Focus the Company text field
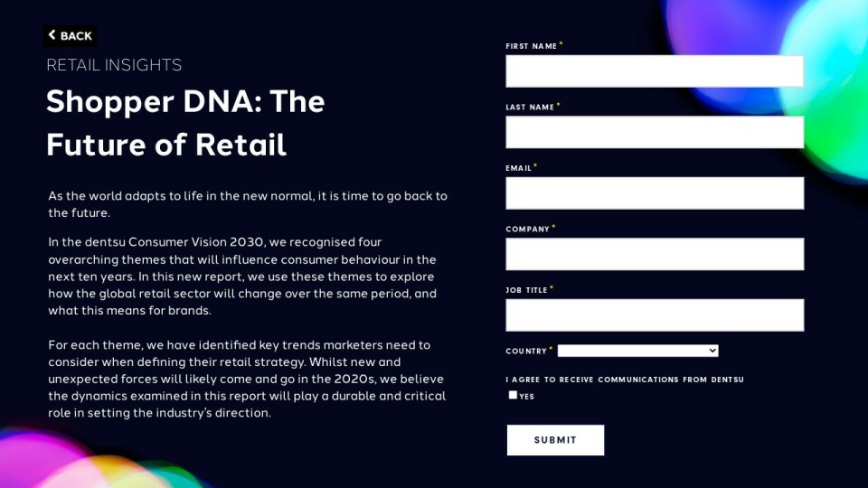The image size is (868, 488). 654,254
